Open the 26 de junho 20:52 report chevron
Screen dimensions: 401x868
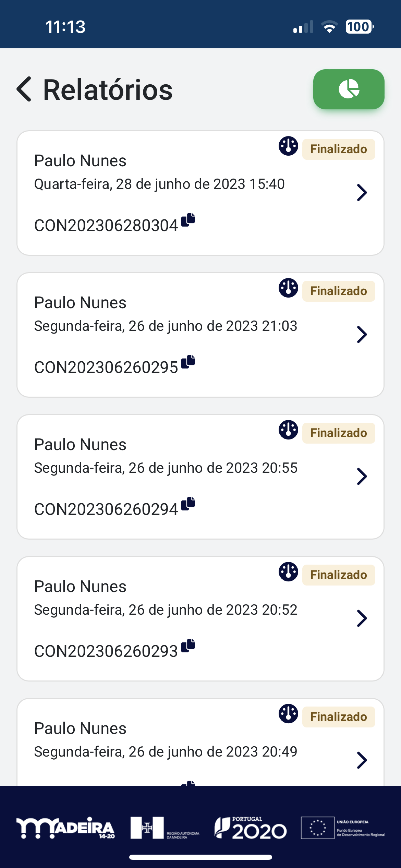coord(362,618)
